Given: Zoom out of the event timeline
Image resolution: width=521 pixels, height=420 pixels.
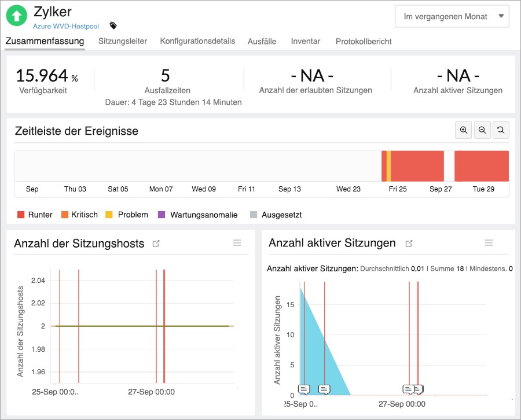Looking at the screenshot, I should (x=482, y=130).
